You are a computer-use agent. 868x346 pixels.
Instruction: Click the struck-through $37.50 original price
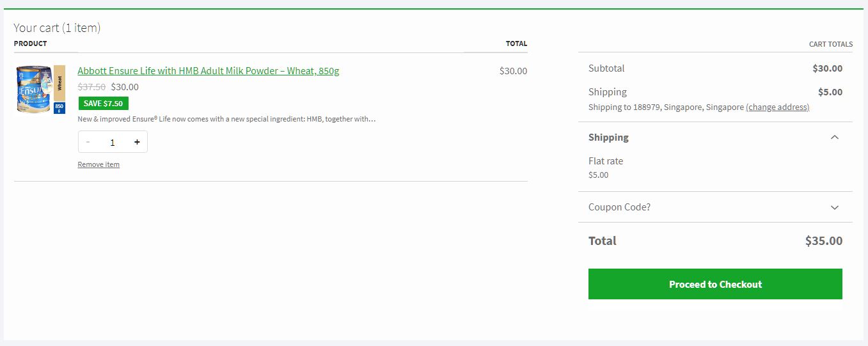coord(91,87)
